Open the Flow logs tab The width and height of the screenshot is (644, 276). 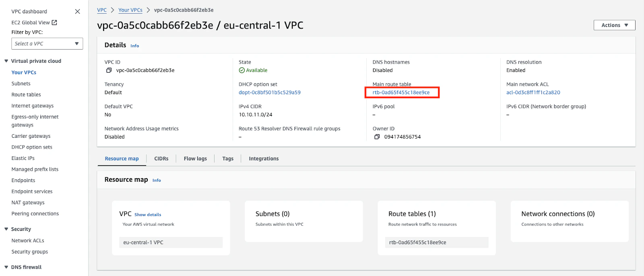click(195, 159)
